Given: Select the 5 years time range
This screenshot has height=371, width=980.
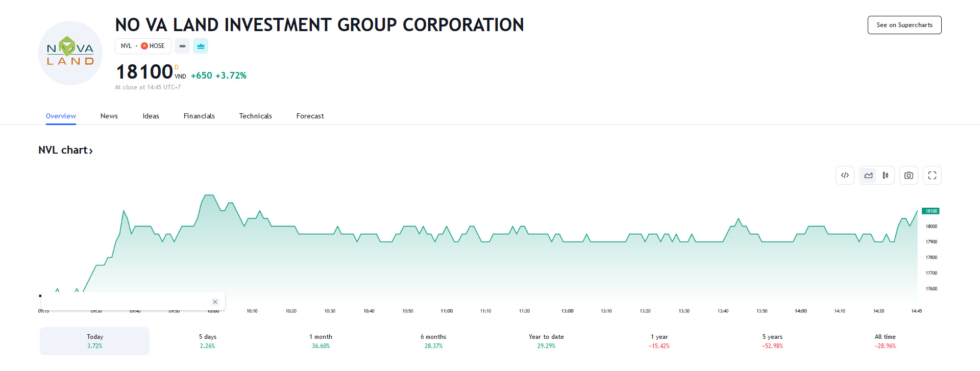Looking at the screenshot, I should point(772,341).
